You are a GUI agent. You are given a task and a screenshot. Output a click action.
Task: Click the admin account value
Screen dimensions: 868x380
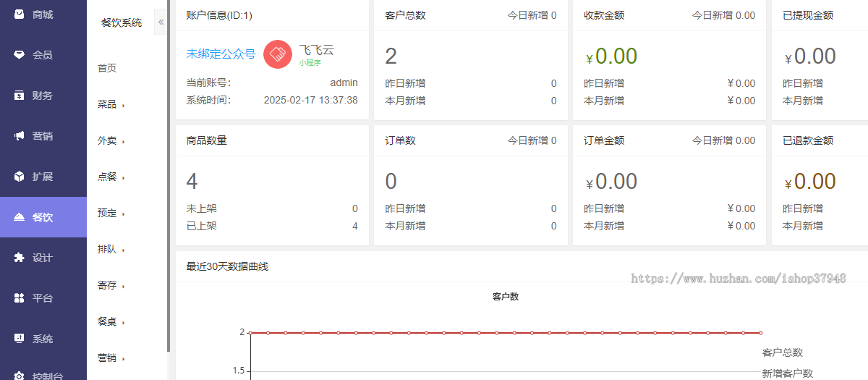pos(344,83)
